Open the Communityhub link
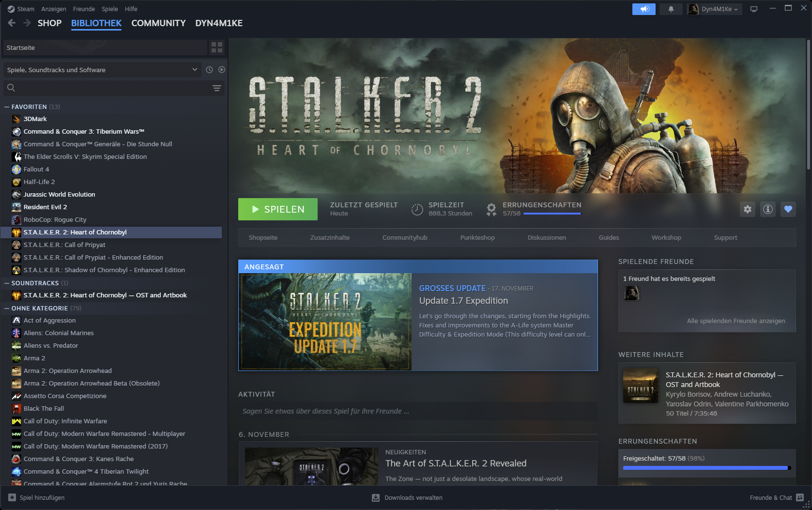 (x=405, y=238)
